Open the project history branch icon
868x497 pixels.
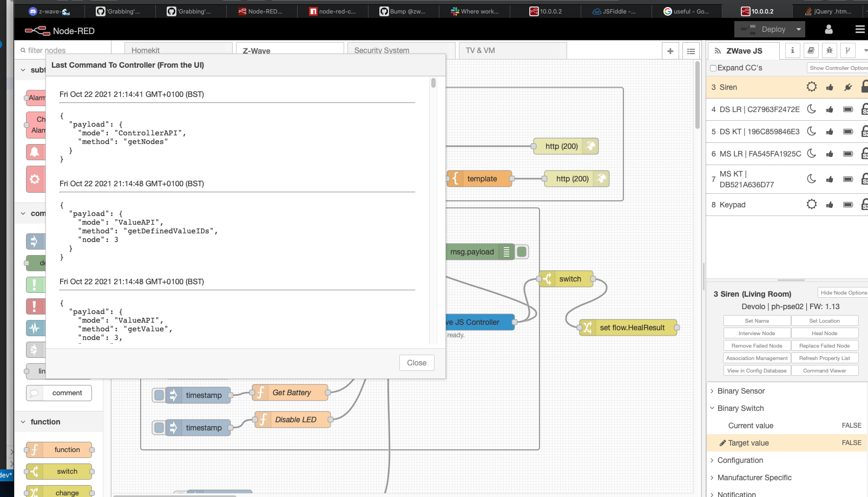click(x=847, y=50)
